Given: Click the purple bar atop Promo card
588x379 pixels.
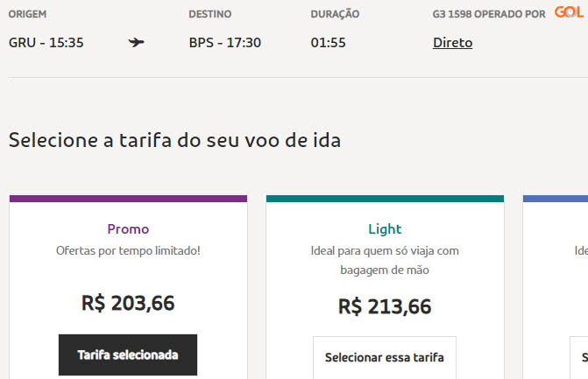Looking at the screenshot, I should coord(128,199).
